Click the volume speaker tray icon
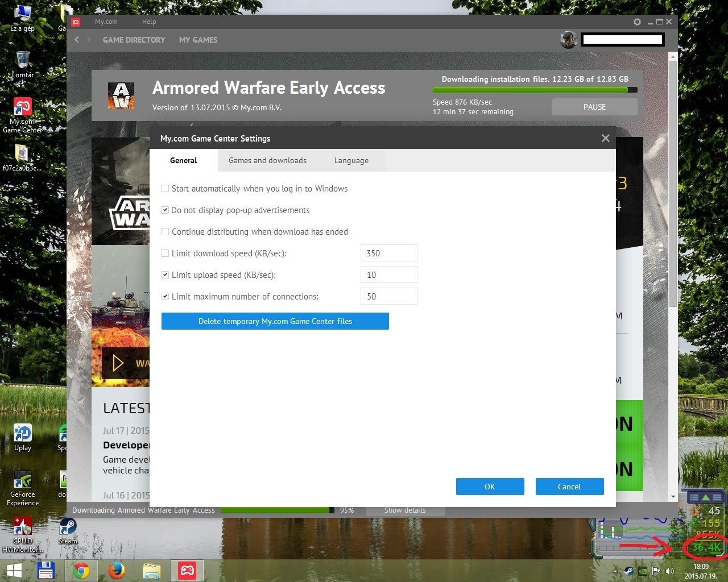This screenshot has height=582, width=728. tap(670, 571)
